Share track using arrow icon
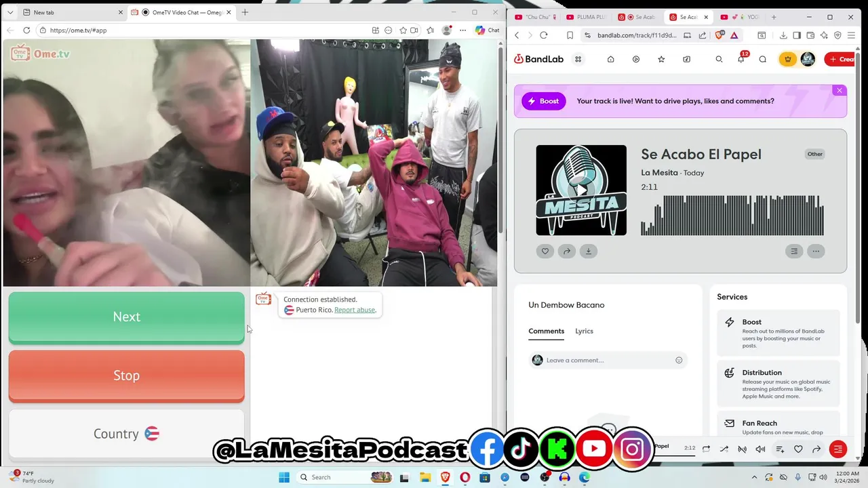This screenshot has height=488, width=868. click(566, 251)
